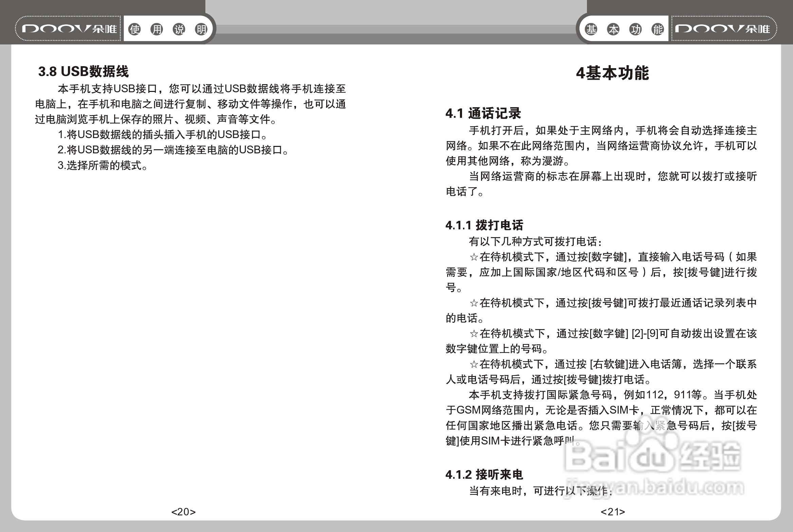Click the 能 character icon in header

click(658, 30)
